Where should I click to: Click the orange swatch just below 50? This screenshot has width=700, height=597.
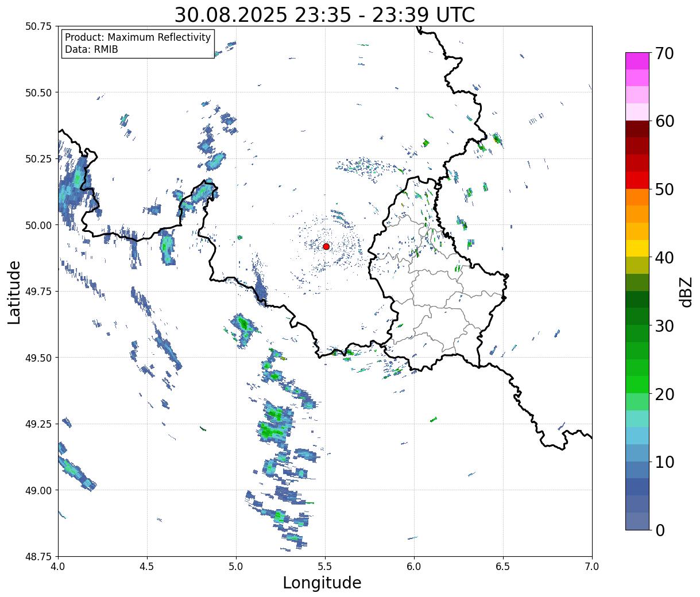point(637,197)
